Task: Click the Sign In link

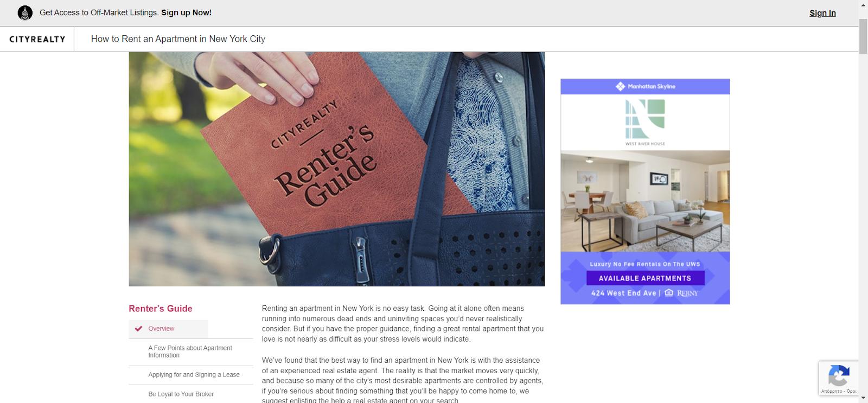Action: (822, 13)
